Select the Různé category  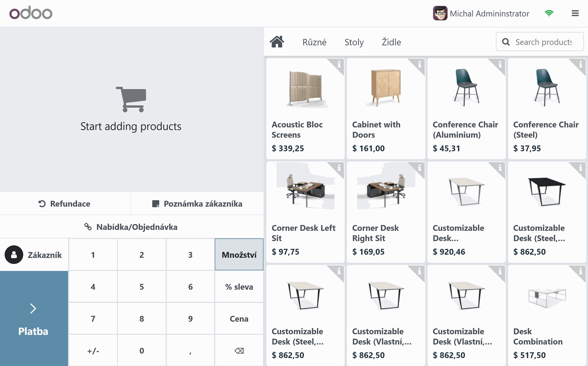click(314, 42)
